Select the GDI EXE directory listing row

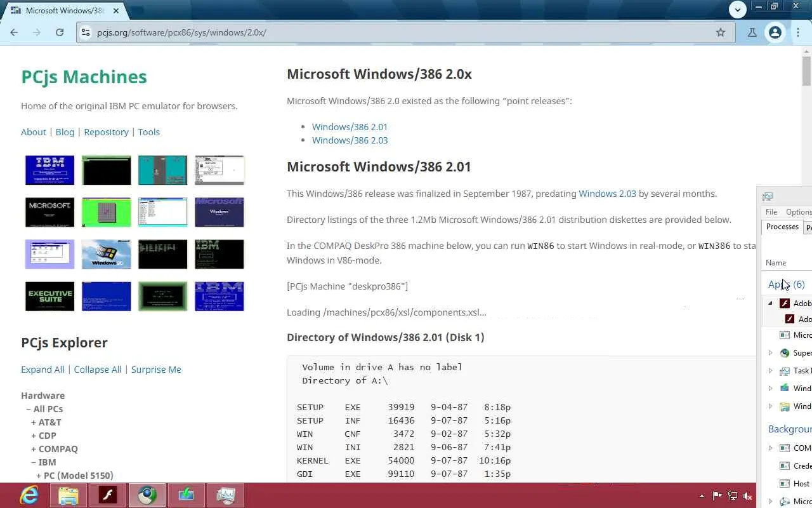pyautogui.click(x=403, y=474)
